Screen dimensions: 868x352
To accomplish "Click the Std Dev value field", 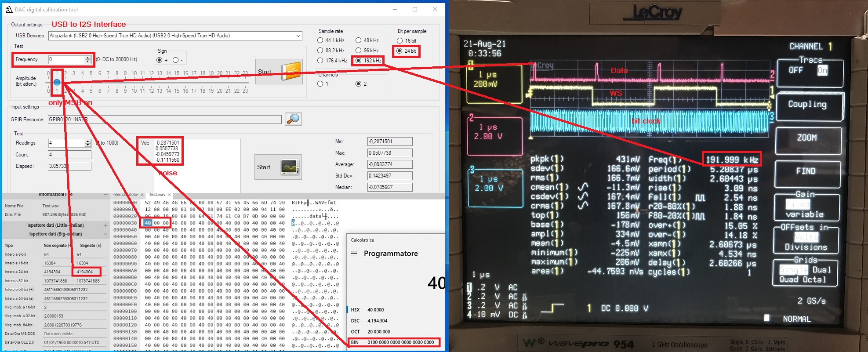I will (390, 176).
